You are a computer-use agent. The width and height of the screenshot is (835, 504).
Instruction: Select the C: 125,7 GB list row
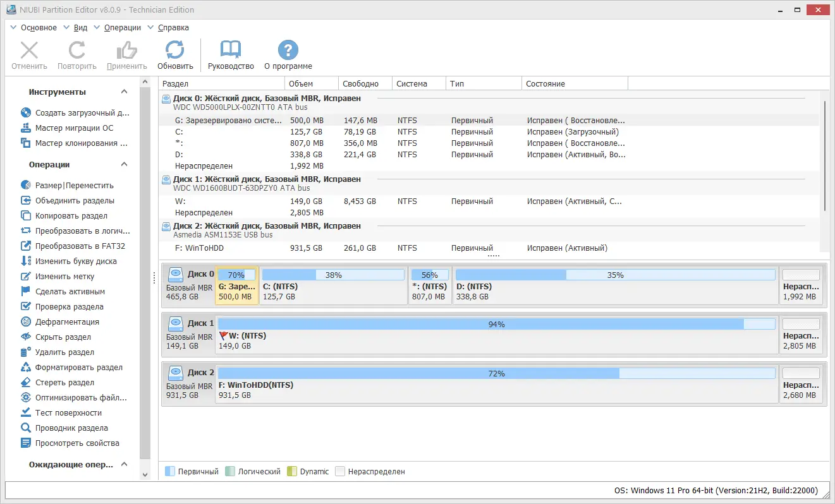tap(489, 132)
